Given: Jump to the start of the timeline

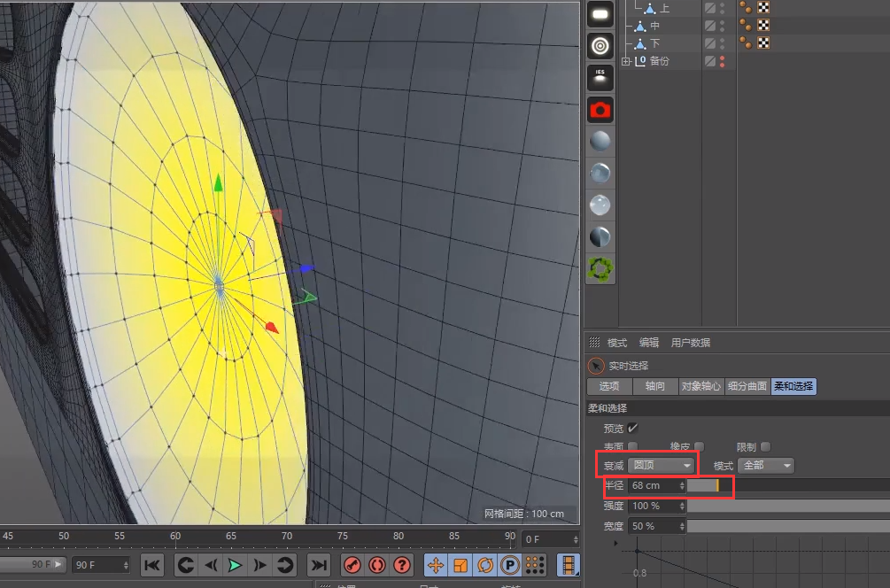Looking at the screenshot, I should click(152, 565).
